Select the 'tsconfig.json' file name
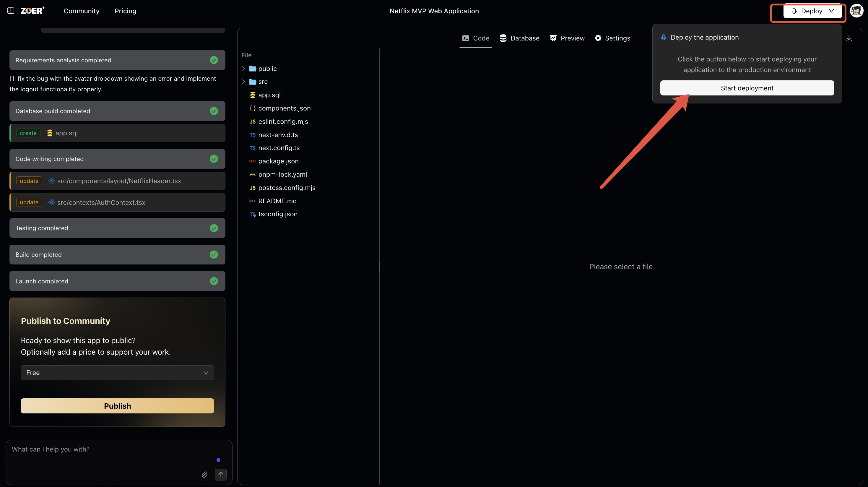This screenshot has width=868, height=487. pyautogui.click(x=278, y=214)
